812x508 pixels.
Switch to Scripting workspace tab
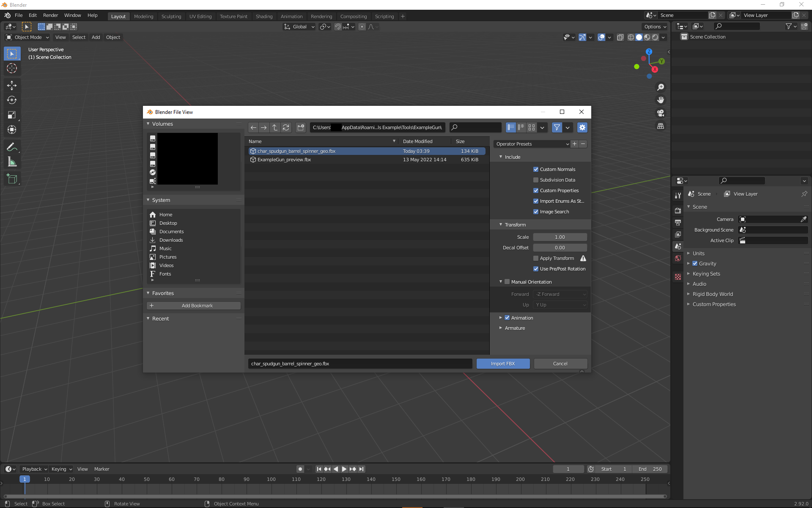click(384, 17)
